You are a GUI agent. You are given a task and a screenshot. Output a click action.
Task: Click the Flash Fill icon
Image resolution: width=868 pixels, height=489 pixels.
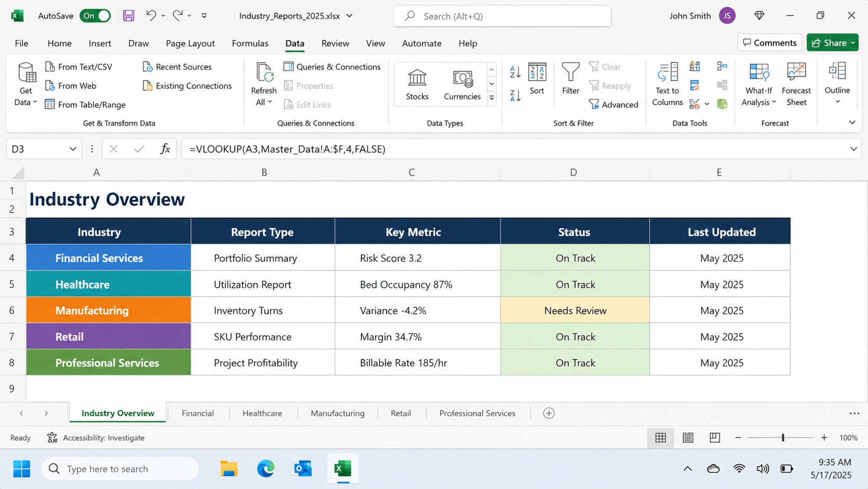pyautogui.click(x=695, y=67)
